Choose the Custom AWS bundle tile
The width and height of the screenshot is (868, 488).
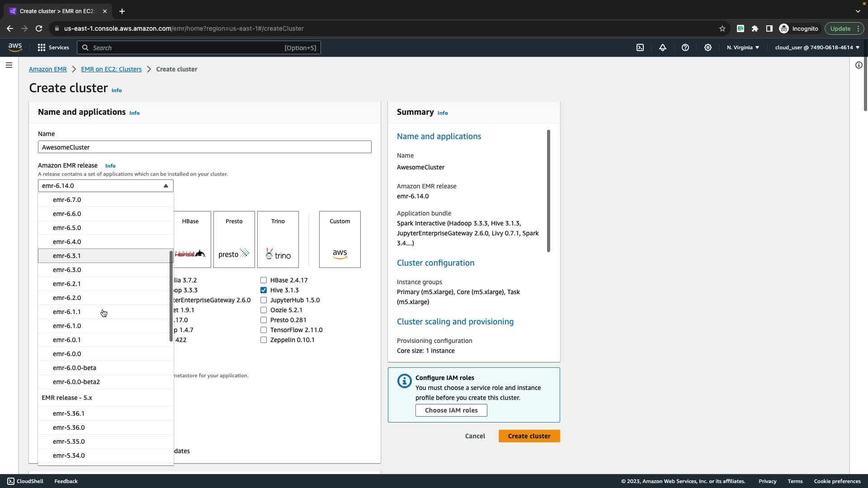[x=340, y=239]
